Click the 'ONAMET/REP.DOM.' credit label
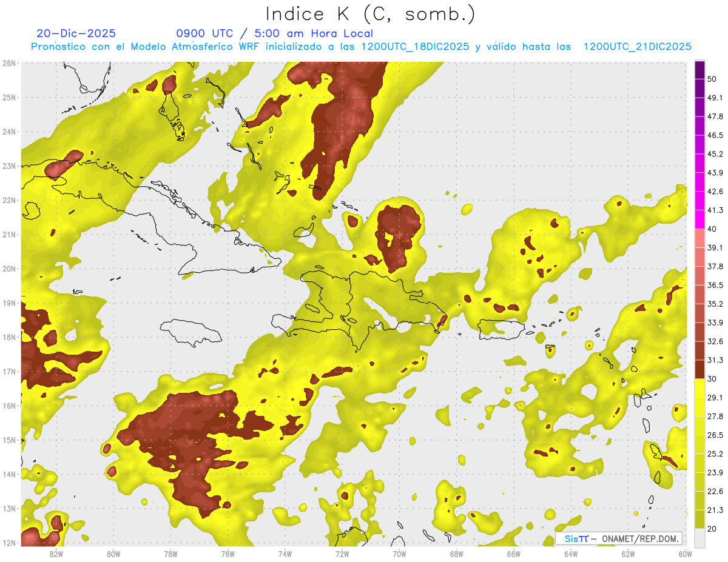 tap(639, 538)
